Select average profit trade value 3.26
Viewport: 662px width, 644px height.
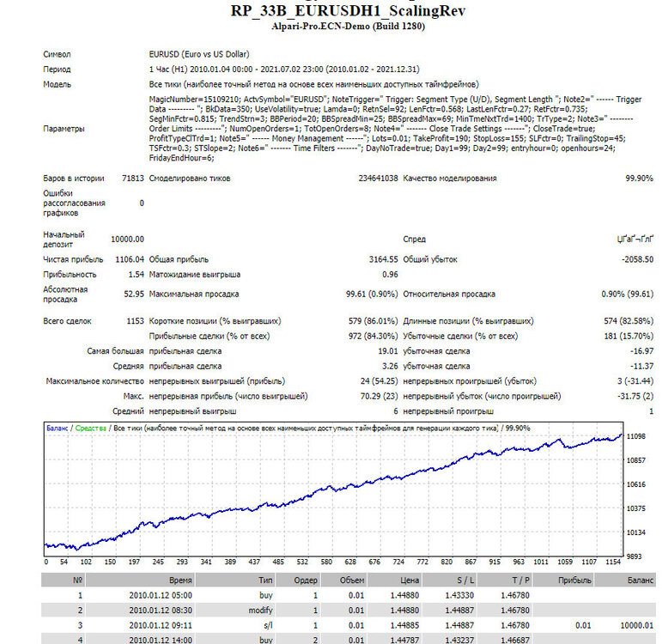(390, 366)
